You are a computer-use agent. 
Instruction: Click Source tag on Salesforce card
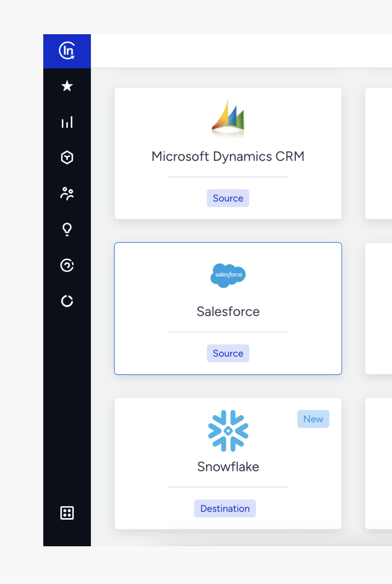228,353
